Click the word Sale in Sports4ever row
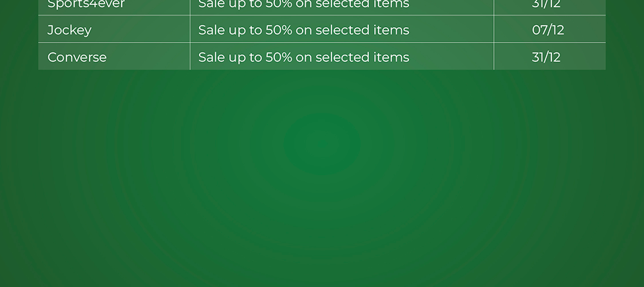Viewport: 644px width, 287px height. click(211, 5)
